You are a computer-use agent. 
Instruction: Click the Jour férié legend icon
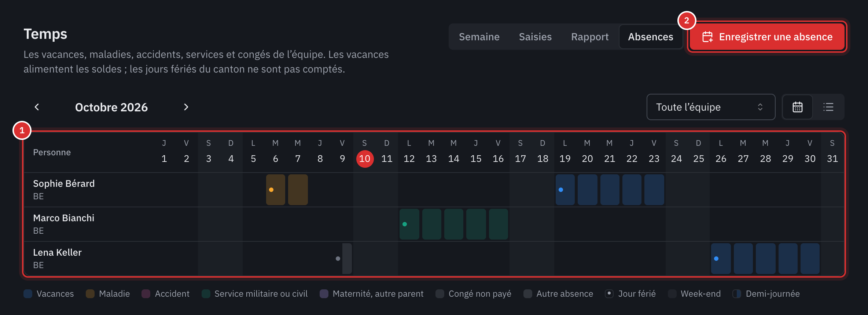tap(609, 294)
